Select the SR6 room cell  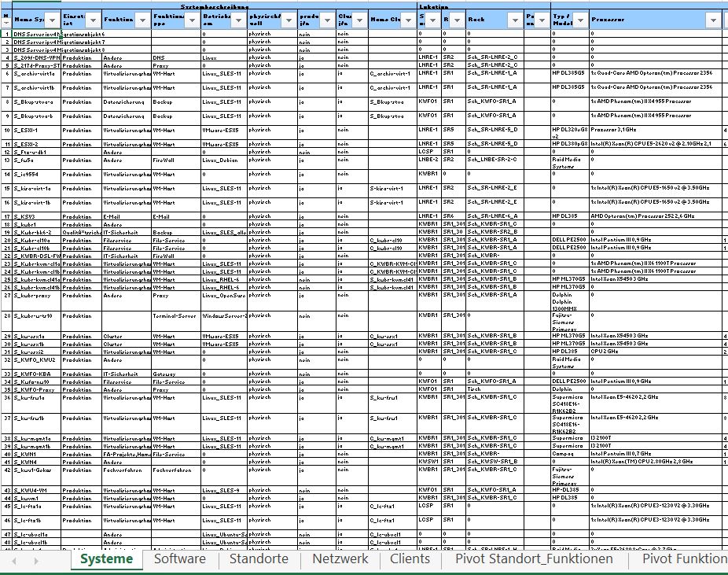click(453, 216)
